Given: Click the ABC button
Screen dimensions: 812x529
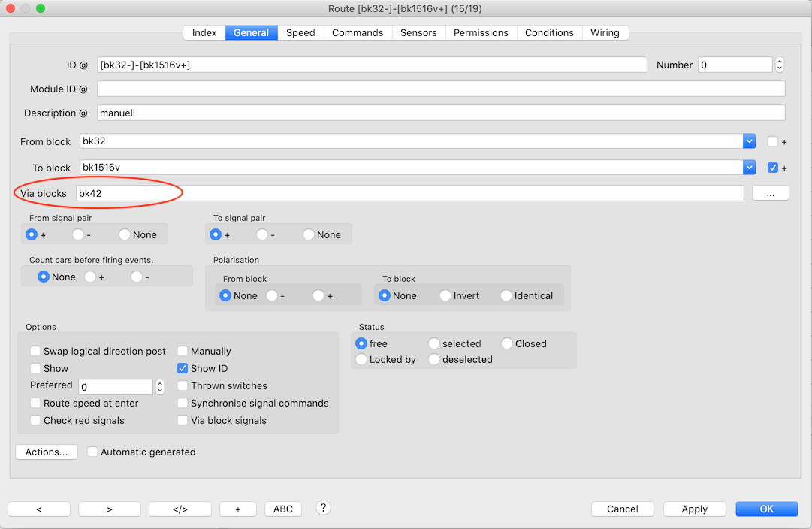Looking at the screenshot, I should 283,509.
